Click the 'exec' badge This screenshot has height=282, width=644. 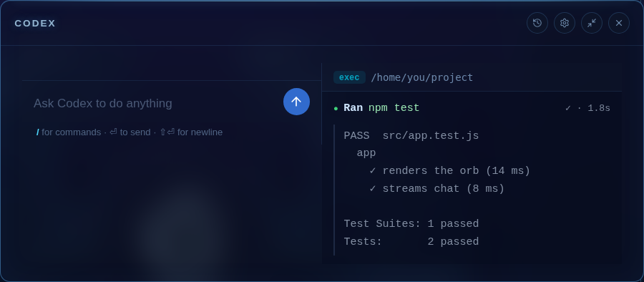point(349,77)
